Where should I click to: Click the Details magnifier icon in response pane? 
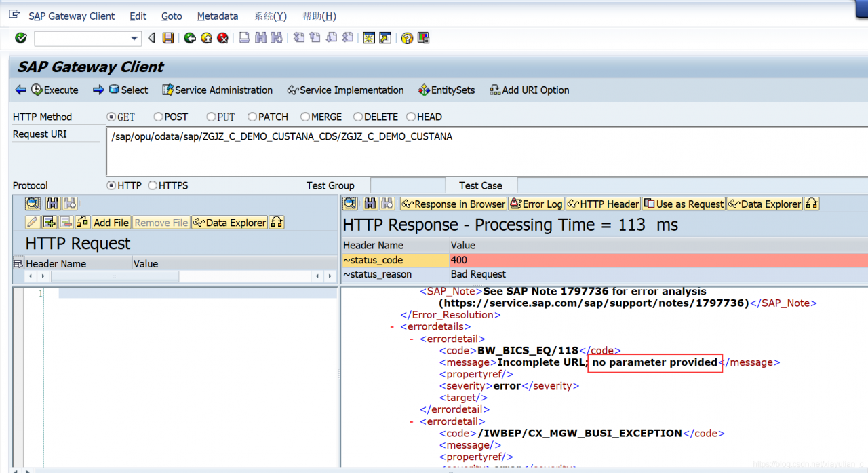point(350,204)
